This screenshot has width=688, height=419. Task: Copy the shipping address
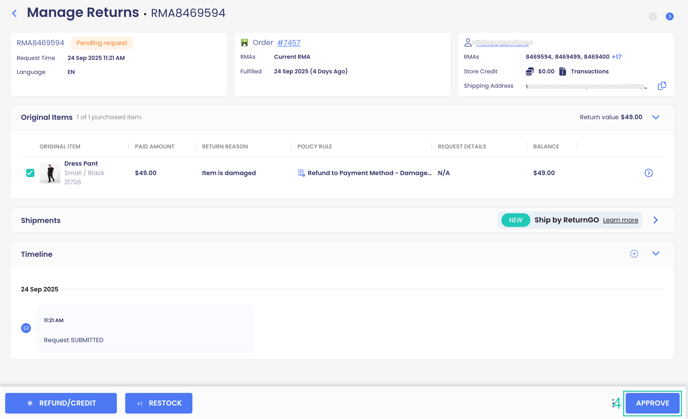[x=662, y=86]
